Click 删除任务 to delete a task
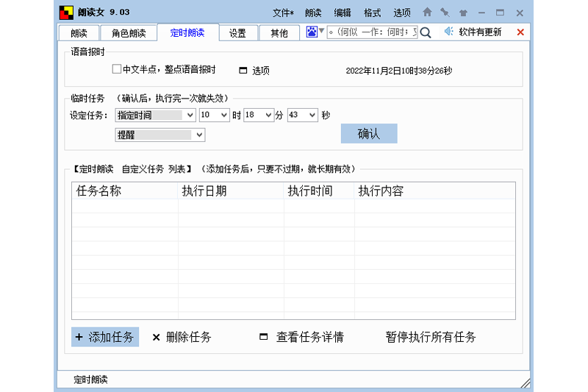588x392 pixels. coord(182,337)
